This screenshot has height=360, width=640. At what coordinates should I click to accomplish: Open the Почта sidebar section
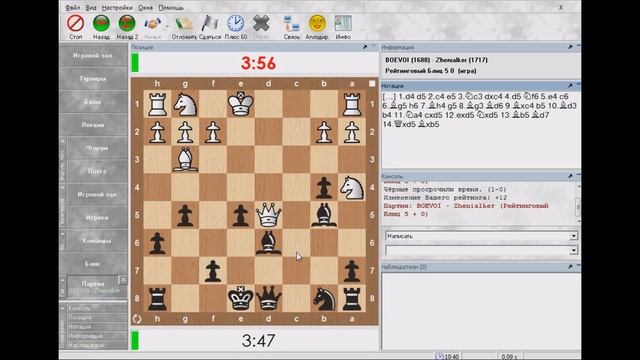tap(97, 171)
